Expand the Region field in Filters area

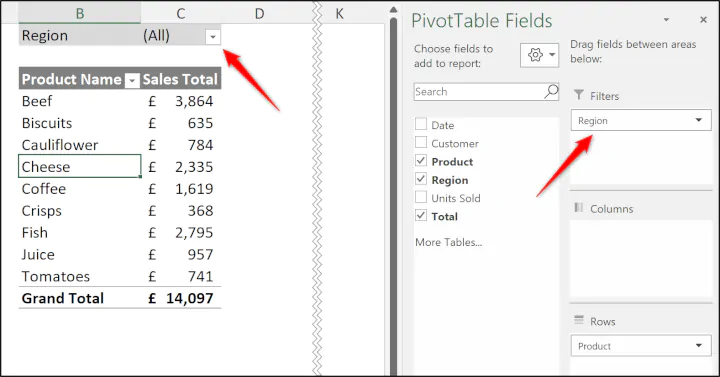point(698,120)
